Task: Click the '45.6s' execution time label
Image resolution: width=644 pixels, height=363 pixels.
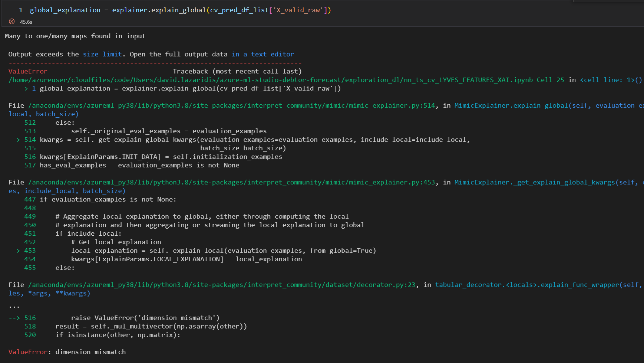Action: (26, 22)
